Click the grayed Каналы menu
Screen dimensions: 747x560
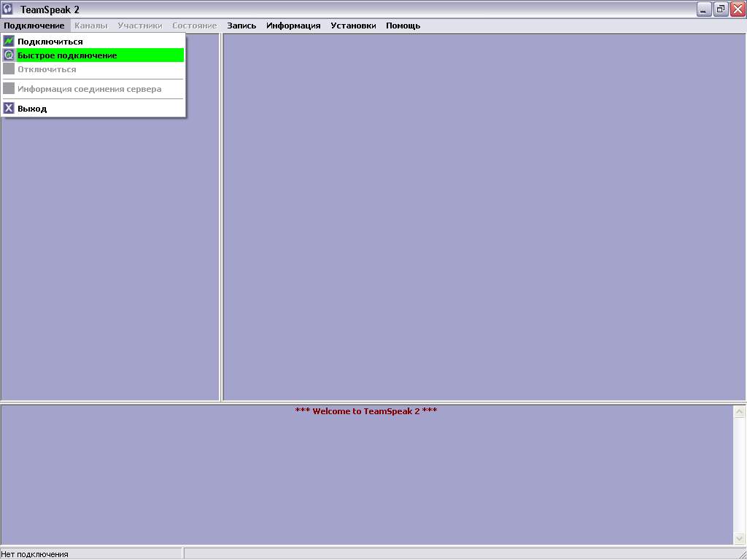pyautogui.click(x=91, y=26)
